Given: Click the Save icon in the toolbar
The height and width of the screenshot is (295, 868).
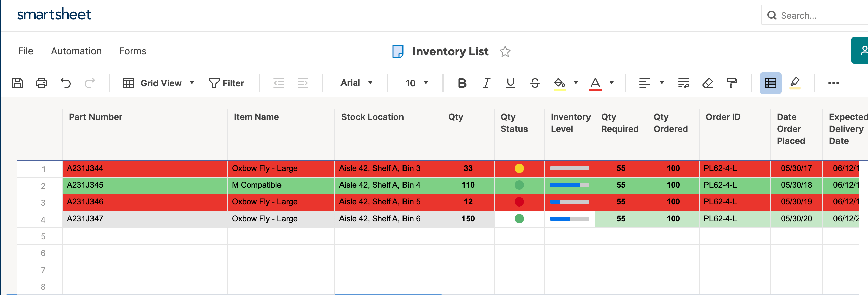Looking at the screenshot, I should pyautogui.click(x=17, y=83).
